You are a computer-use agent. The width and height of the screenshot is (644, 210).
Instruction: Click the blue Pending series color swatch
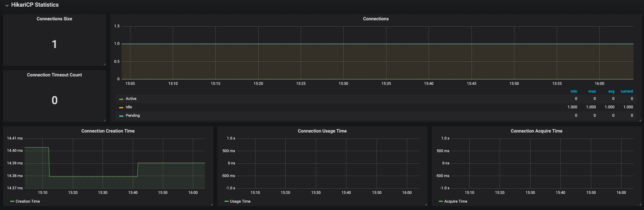(121, 116)
